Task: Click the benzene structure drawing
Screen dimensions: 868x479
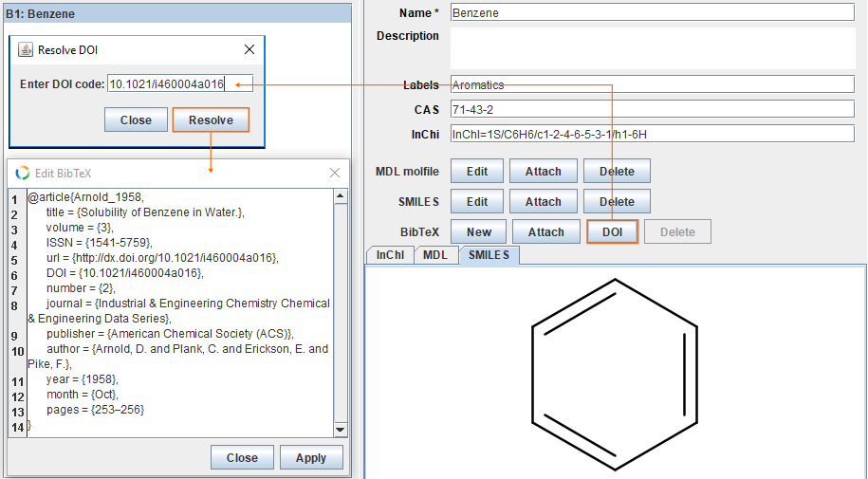Action: (x=615, y=375)
